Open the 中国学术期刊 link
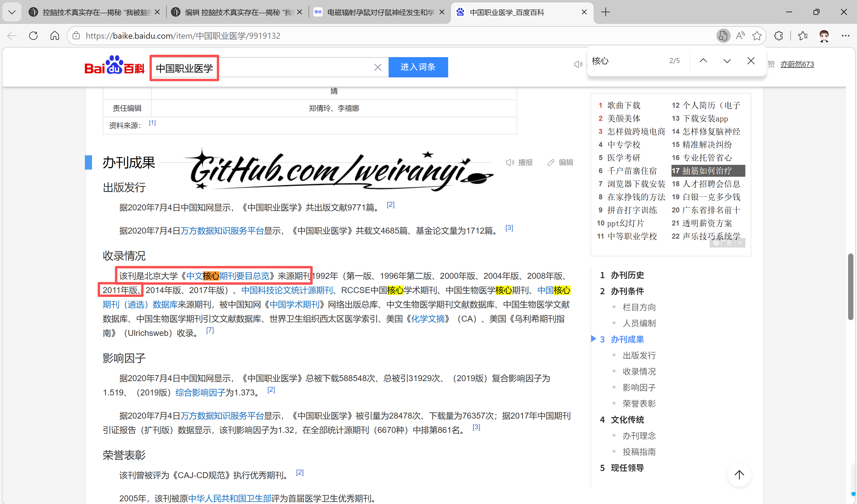The image size is (857, 504). pyautogui.click(x=295, y=304)
